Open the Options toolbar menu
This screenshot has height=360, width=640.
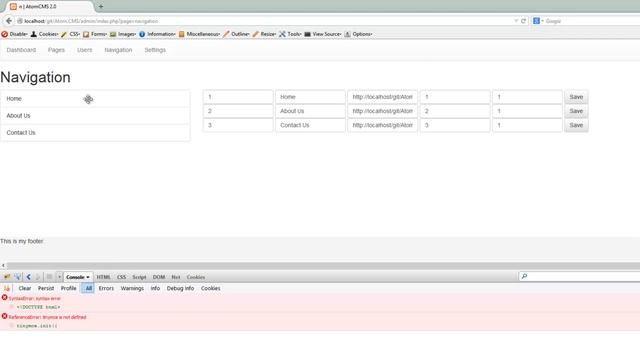click(358, 34)
